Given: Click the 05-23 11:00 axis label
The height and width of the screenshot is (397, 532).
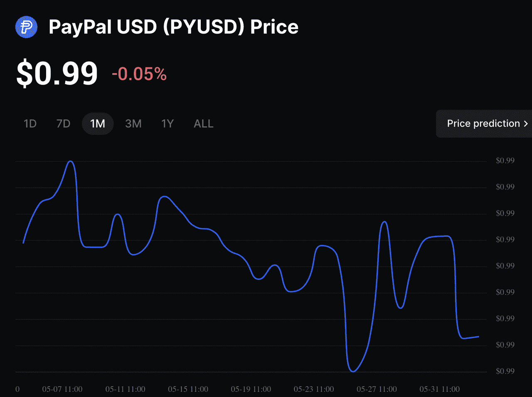Looking at the screenshot, I should coord(314,389).
